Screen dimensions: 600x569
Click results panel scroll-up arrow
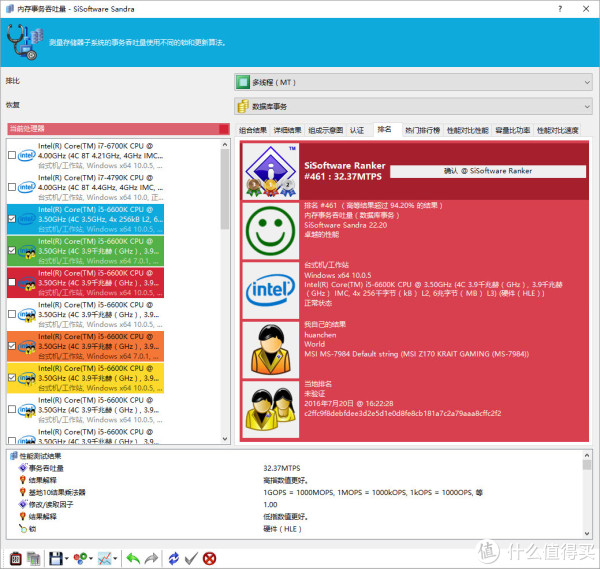[587, 455]
